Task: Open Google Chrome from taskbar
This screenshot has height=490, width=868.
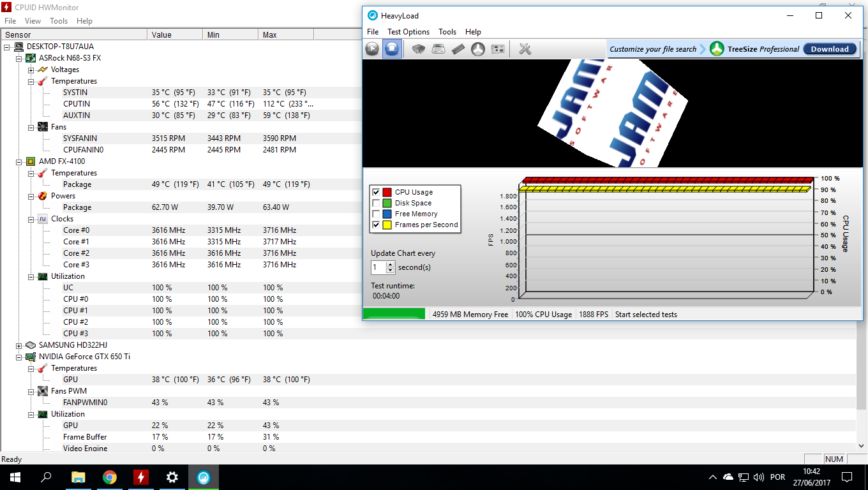Action: pos(109,477)
